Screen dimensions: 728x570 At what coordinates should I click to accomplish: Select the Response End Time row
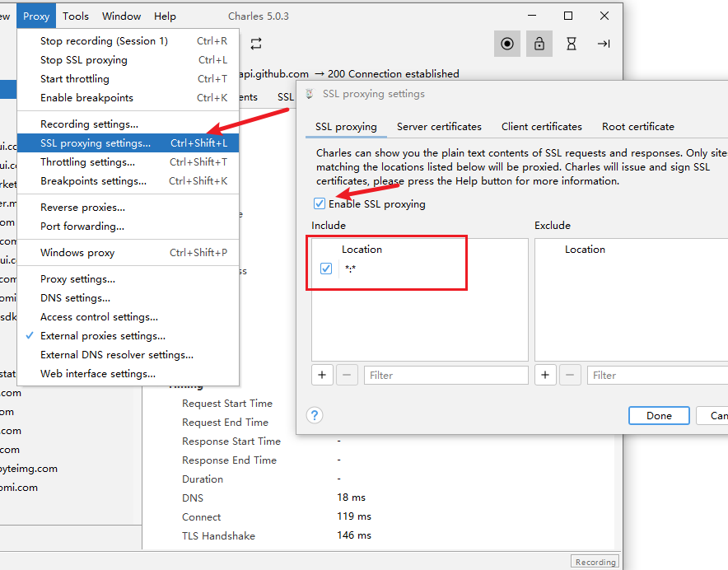[230, 460]
